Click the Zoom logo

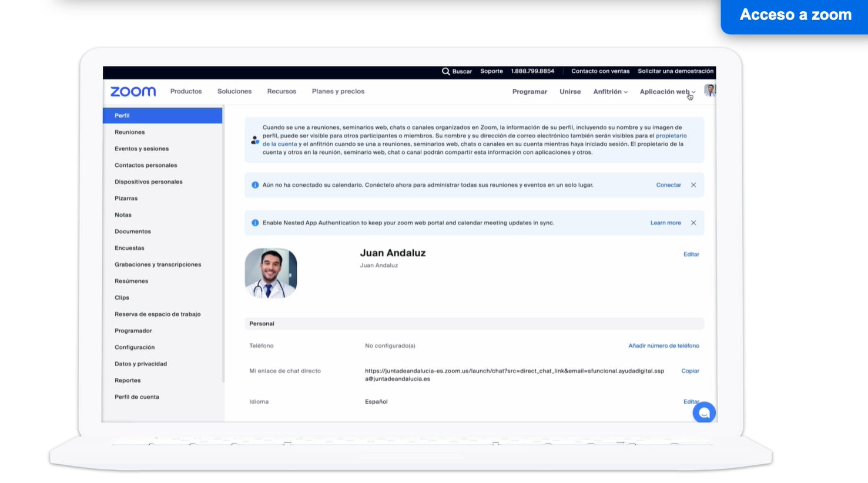pos(133,92)
